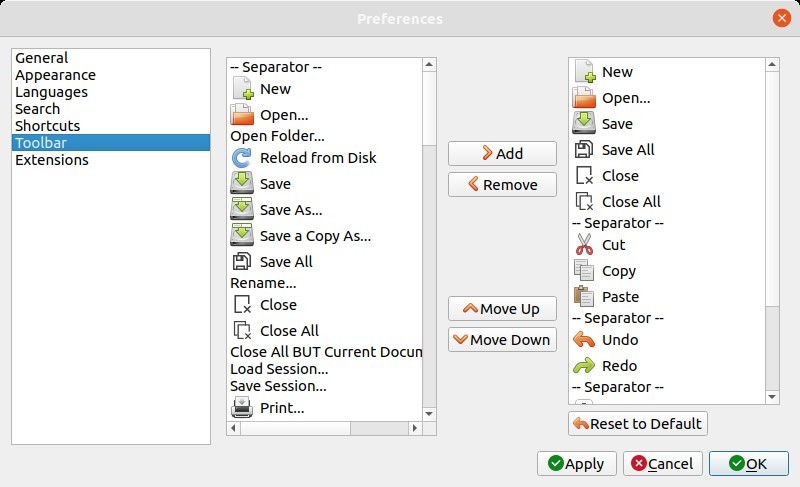Click Reset to Default button
800x487 pixels.
coord(638,424)
